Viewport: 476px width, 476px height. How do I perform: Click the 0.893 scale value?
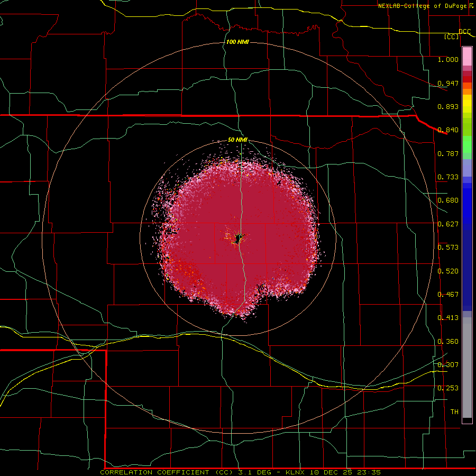pos(448,106)
